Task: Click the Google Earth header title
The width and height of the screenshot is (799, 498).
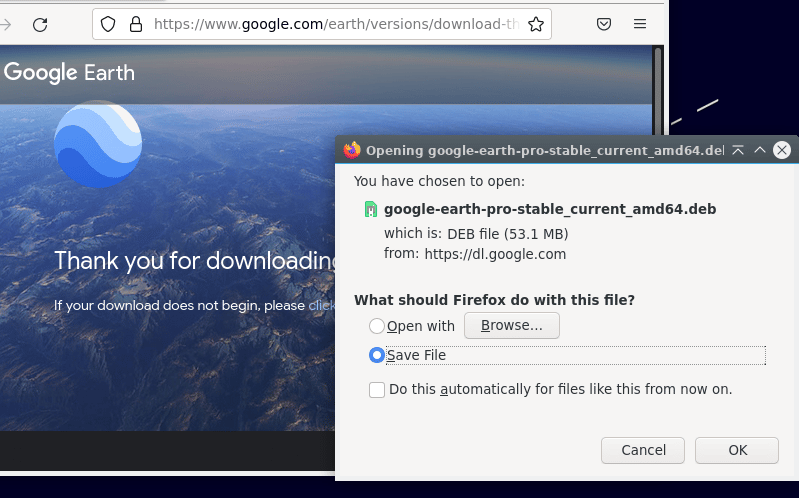Action: (69, 73)
